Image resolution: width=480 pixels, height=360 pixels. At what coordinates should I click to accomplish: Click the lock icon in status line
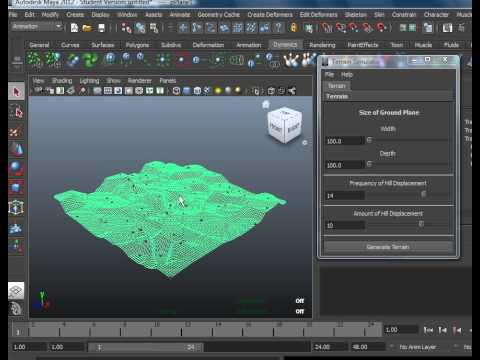click(293, 27)
